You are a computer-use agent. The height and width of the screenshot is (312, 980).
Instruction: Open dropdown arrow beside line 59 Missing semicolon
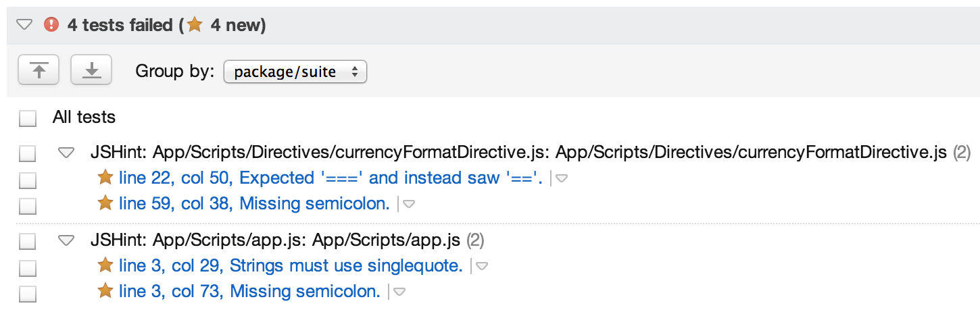pyautogui.click(x=409, y=204)
